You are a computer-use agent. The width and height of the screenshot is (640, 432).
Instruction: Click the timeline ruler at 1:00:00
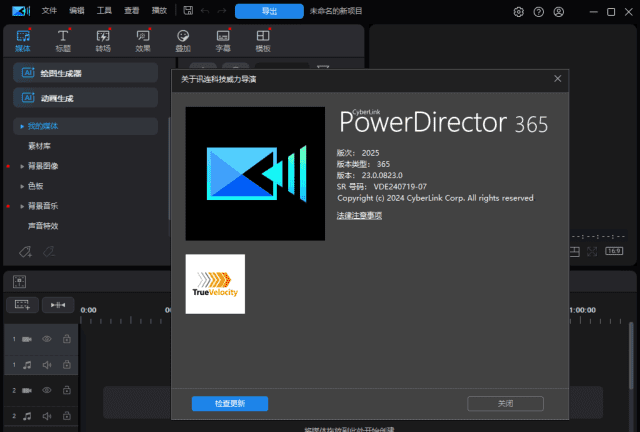coord(583,310)
